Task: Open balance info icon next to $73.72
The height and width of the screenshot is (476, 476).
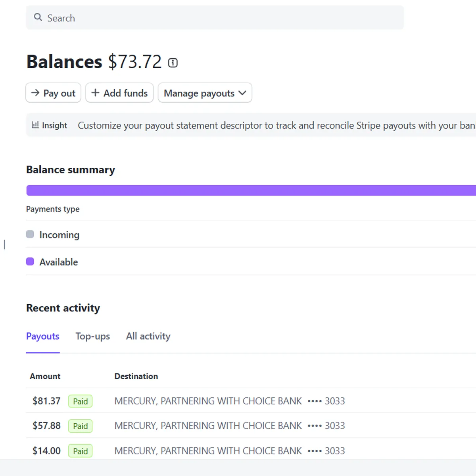Action: coord(173,63)
